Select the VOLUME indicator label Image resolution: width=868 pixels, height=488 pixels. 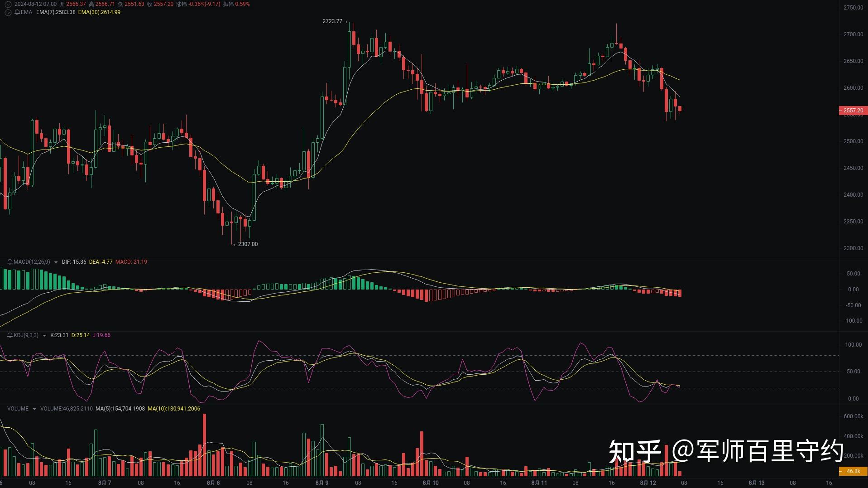coord(18,409)
